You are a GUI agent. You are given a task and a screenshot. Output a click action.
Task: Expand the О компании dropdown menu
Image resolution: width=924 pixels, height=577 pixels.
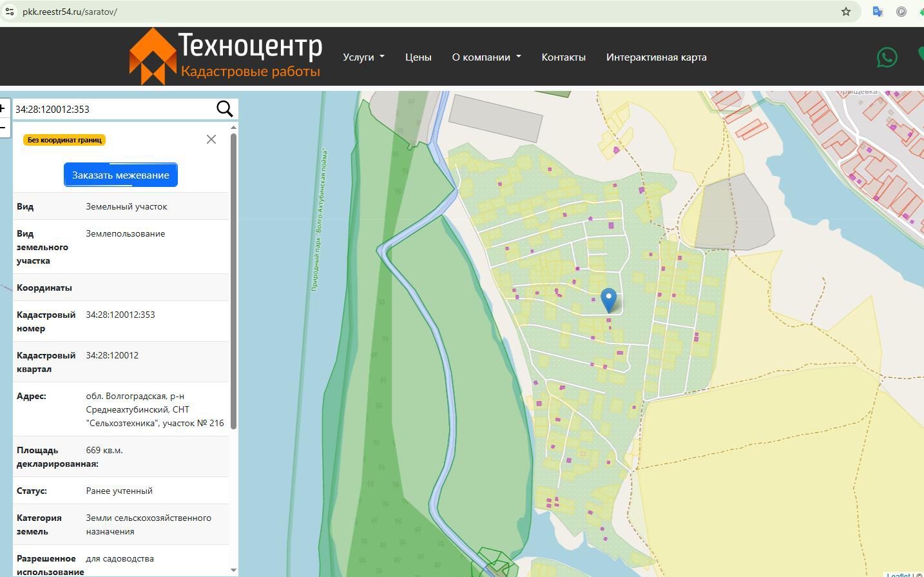pos(486,57)
